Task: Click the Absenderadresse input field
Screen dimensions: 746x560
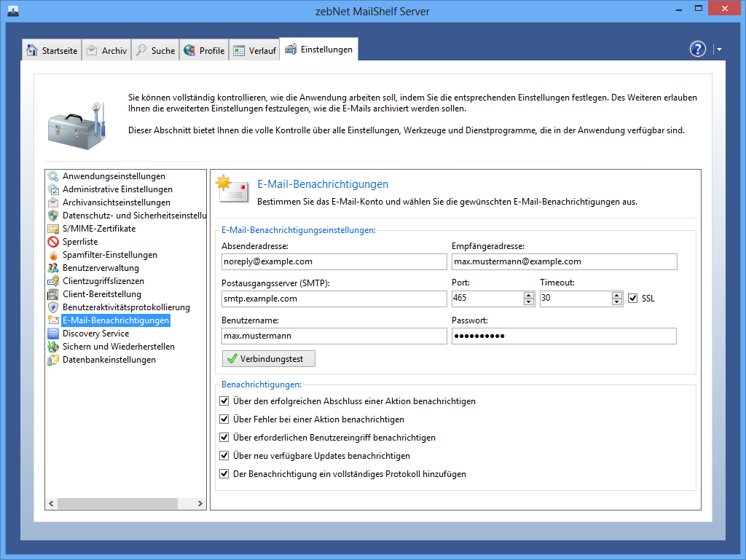Action: coord(334,261)
